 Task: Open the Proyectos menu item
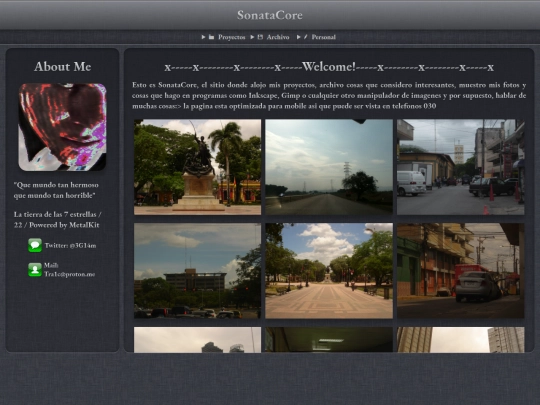pos(232,37)
